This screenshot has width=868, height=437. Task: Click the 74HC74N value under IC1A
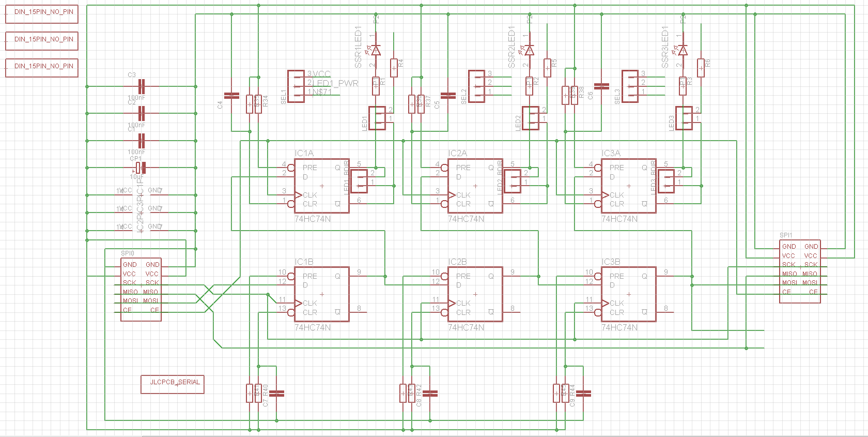tap(313, 219)
